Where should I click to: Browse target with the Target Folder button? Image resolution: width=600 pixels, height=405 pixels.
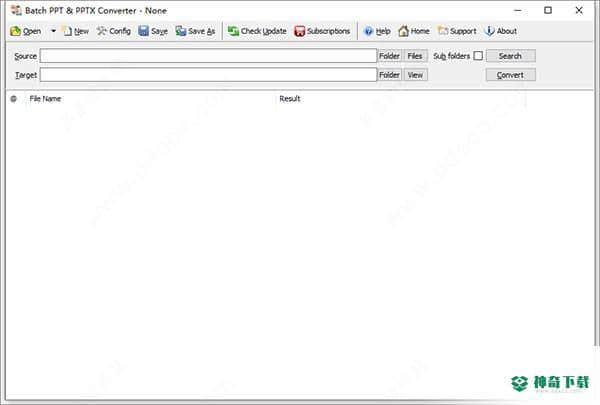click(390, 75)
